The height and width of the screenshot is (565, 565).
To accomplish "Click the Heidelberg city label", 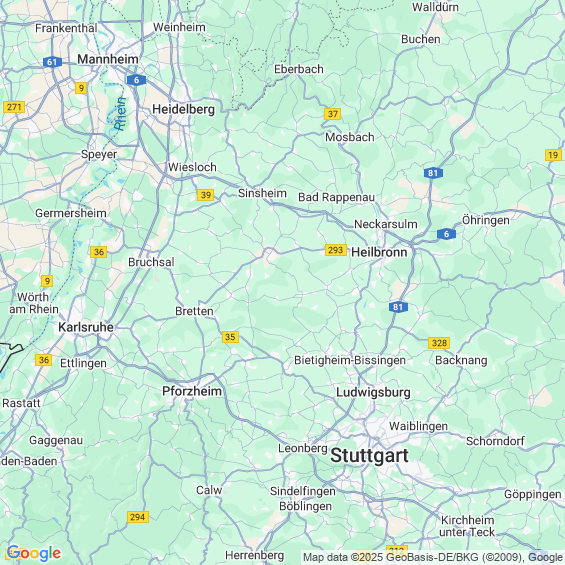I will click(x=183, y=109).
